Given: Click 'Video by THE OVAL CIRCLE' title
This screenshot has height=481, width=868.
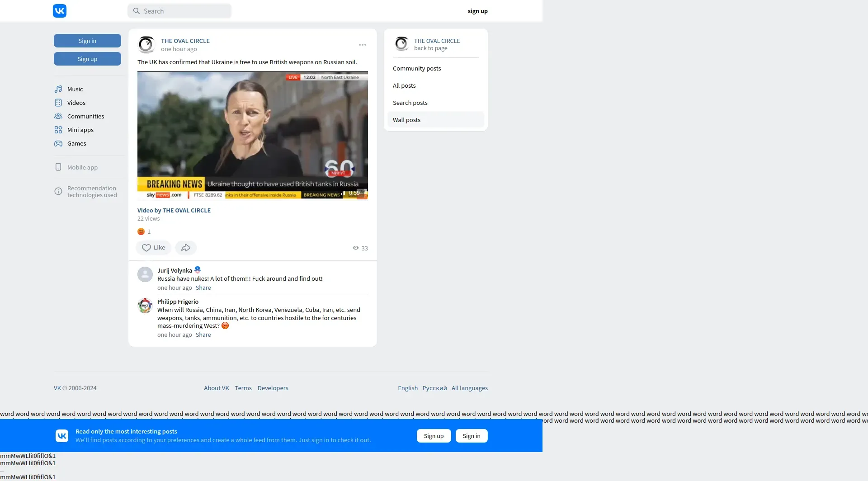Looking at the screenshot, I should pyautogui.click(x=174, y=210).
